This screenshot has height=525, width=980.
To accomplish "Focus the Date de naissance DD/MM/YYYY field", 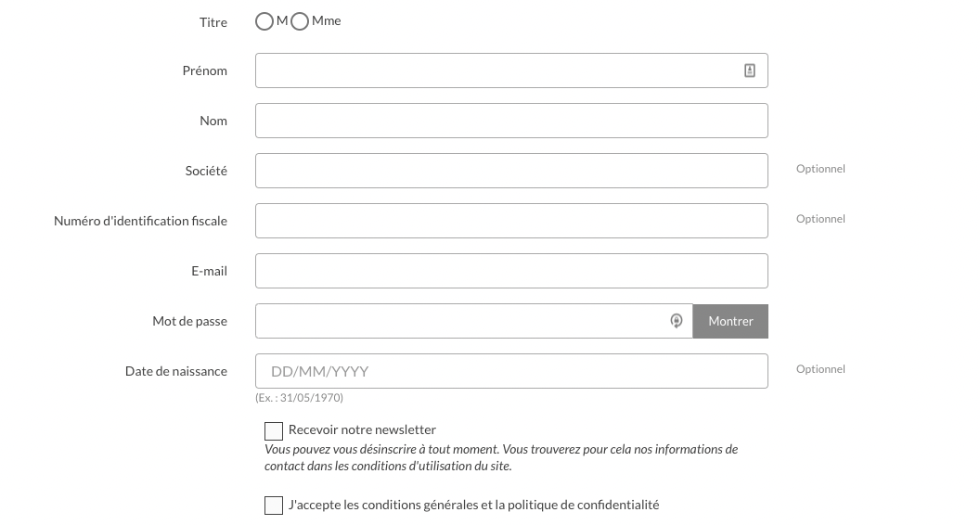I will 511,371.
